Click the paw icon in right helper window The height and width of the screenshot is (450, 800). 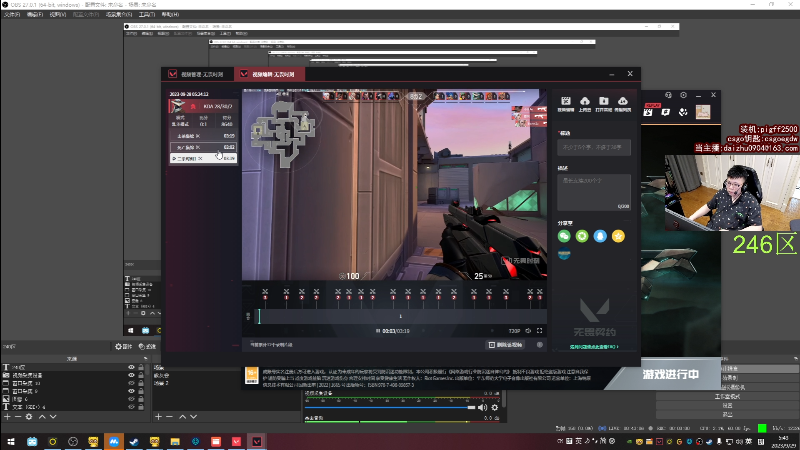[x=683, y=112]
